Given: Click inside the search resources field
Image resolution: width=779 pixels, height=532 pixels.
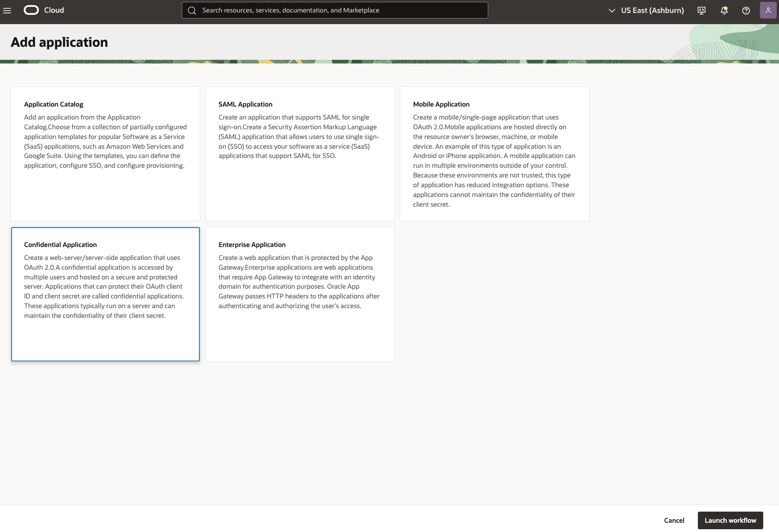Looking at the screenshot, I should [x=334, y=10].
